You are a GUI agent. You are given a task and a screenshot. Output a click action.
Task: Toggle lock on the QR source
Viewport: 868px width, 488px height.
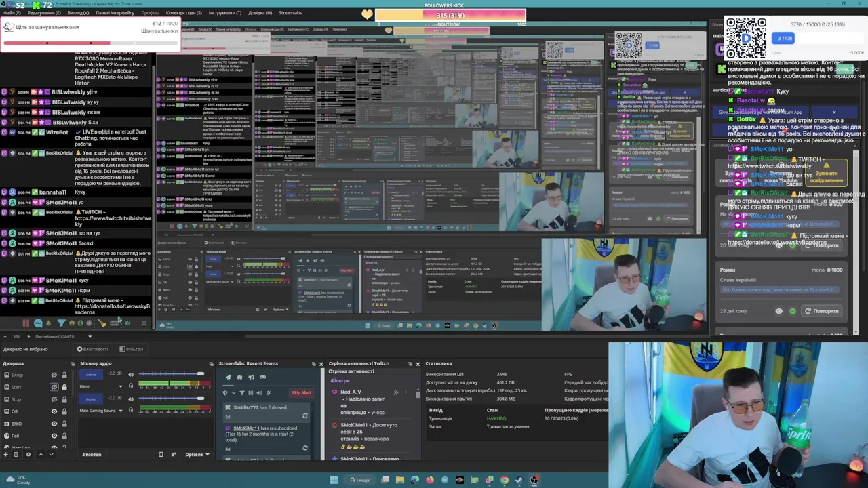(64, 411)
